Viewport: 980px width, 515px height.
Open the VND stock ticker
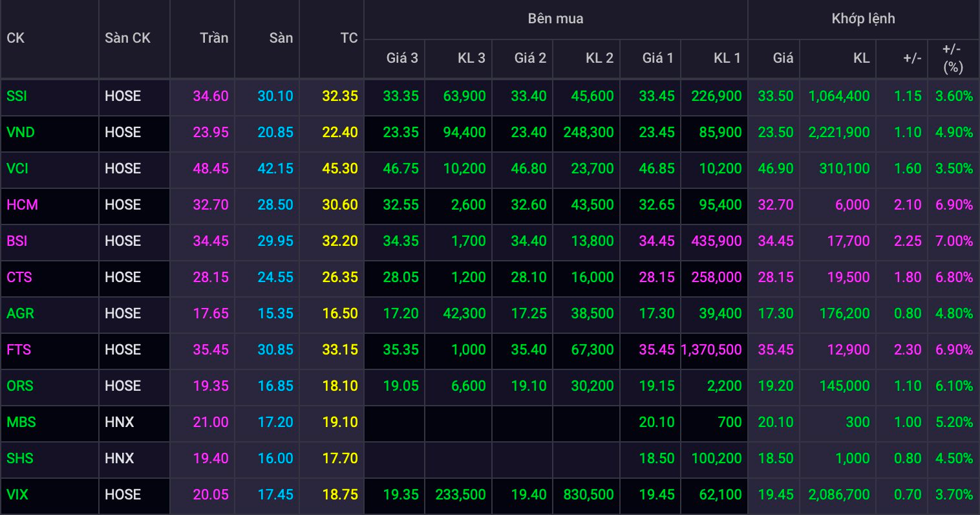click(x=21, y=133)
